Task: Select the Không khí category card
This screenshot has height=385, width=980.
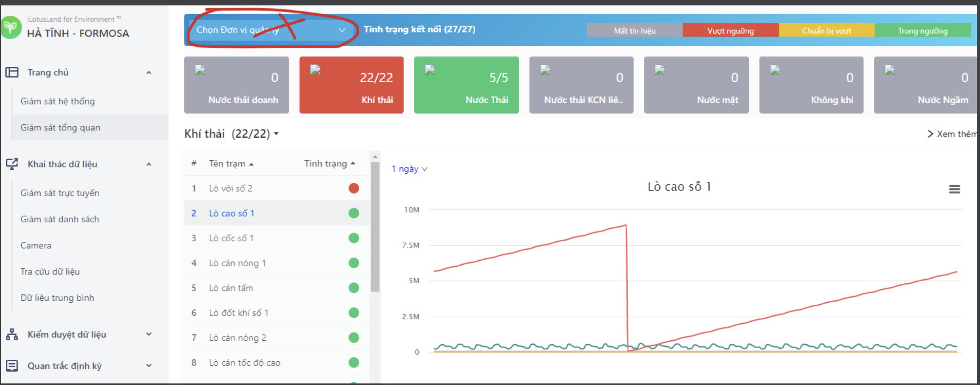Action: point(811,85)
